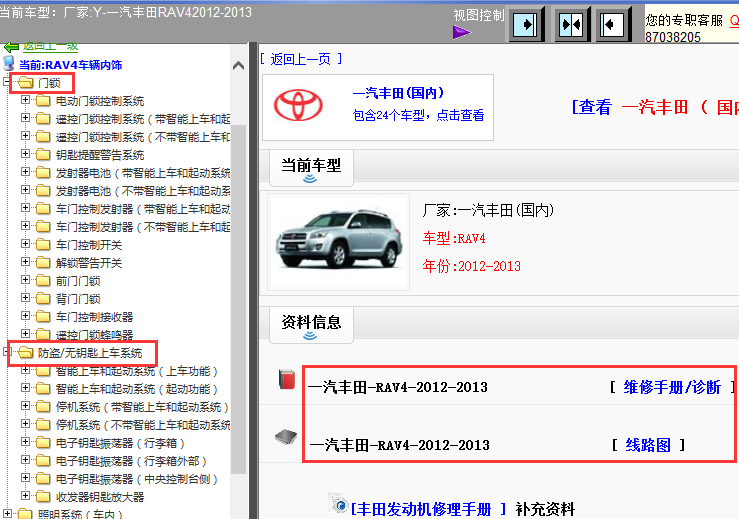Click the 车型:RAV4 text
This screenshot has height=519, width=739.
pos(454,239)
